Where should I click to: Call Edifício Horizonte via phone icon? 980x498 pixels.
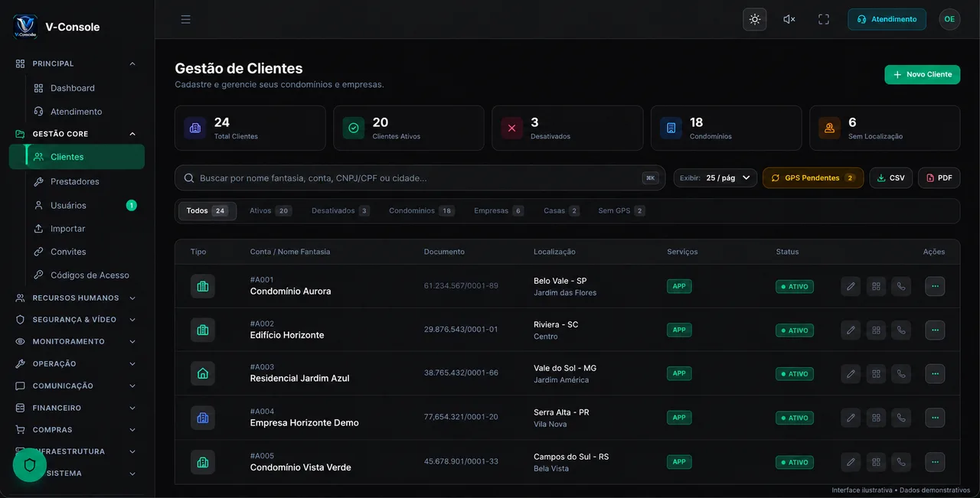pos(901,330)
